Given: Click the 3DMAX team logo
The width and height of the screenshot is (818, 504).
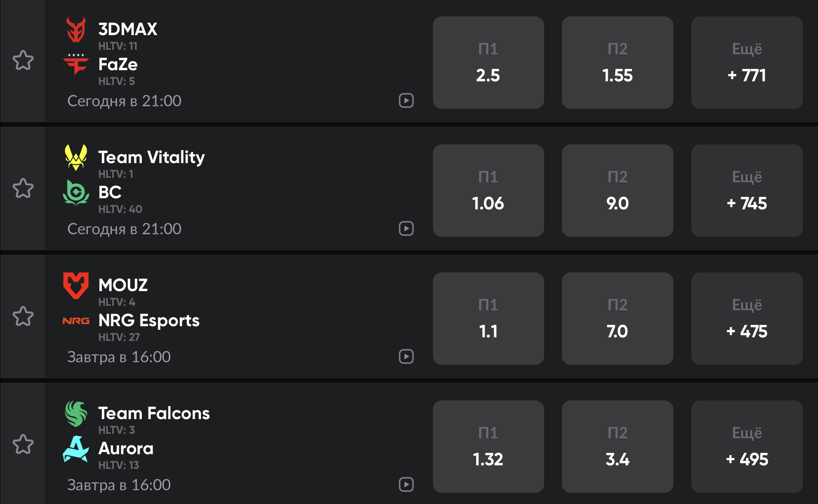Looking at the screenshot, I should (76, 30).
